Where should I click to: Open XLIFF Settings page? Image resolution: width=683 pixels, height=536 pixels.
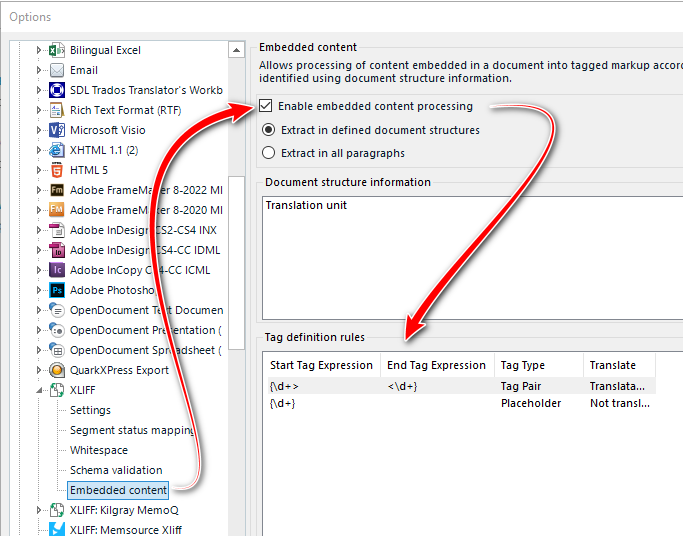[x=90, y=410]
